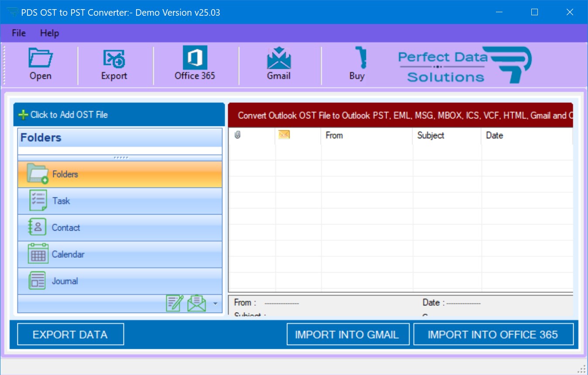Show the Contact section
This screenshot has height=375, width=588.
pyautogui.click(x=120, y=228)
